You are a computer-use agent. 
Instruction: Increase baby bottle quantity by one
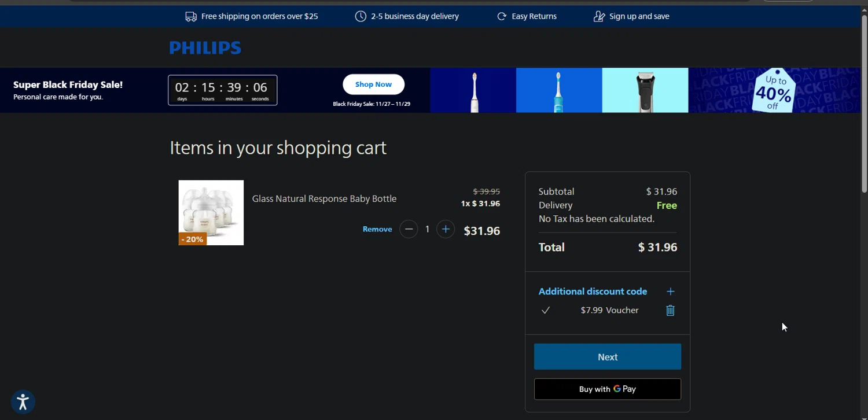446,229
